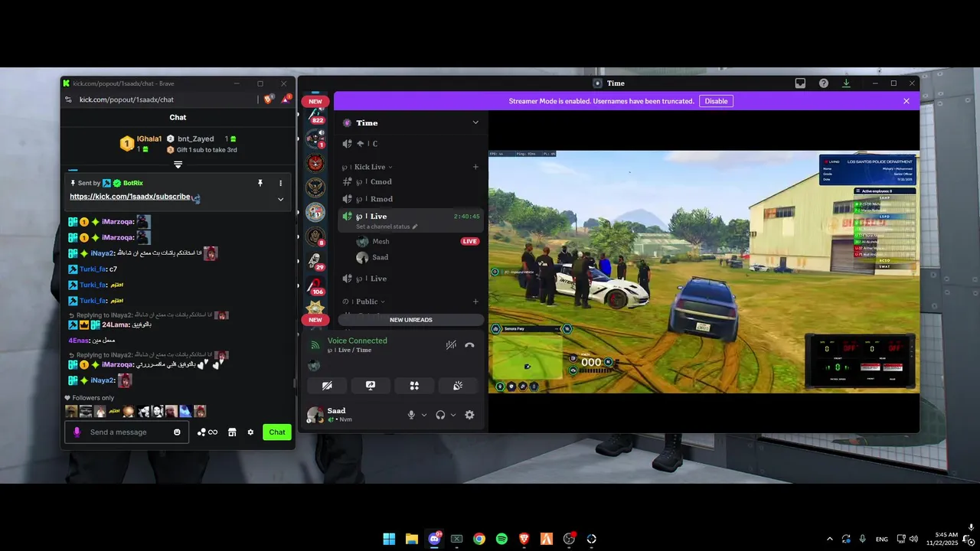
Task: Open headphone output options dropdown
Action: 453,415
